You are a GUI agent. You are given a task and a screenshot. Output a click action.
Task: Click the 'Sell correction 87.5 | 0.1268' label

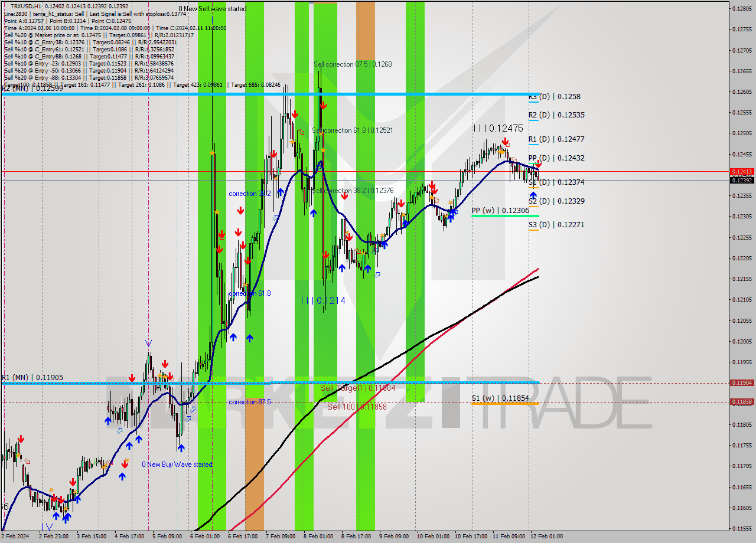click(353, 64)
